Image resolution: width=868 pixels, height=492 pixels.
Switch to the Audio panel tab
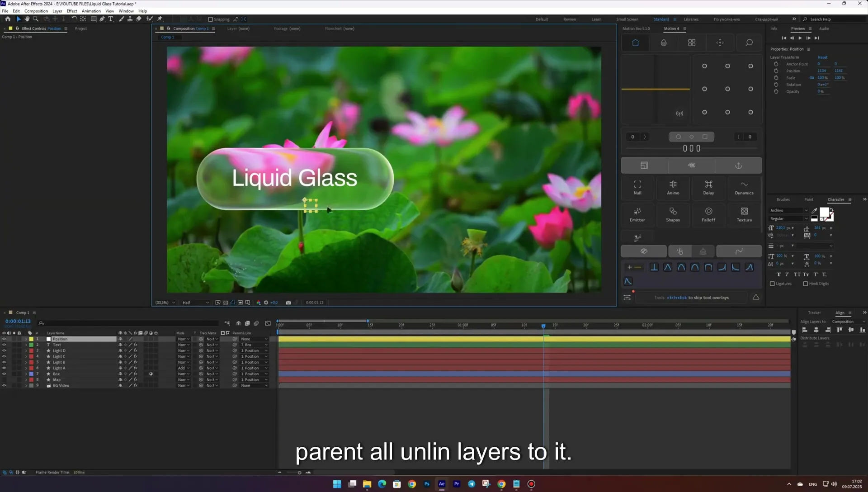click(824, 28)
